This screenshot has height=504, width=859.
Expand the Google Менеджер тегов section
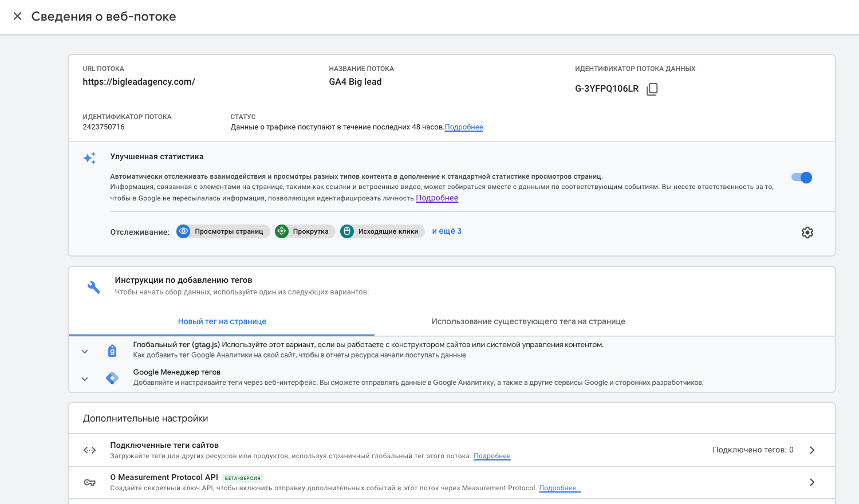pos(85,379)
